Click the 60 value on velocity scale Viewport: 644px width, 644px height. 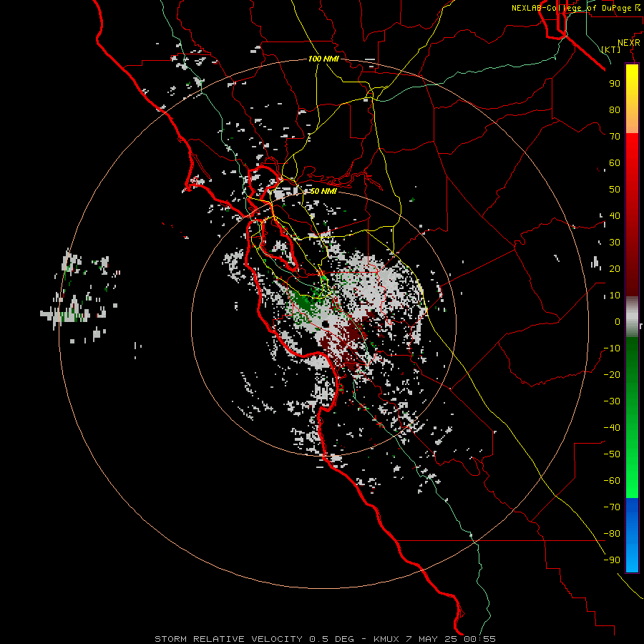tap(615, 162)
